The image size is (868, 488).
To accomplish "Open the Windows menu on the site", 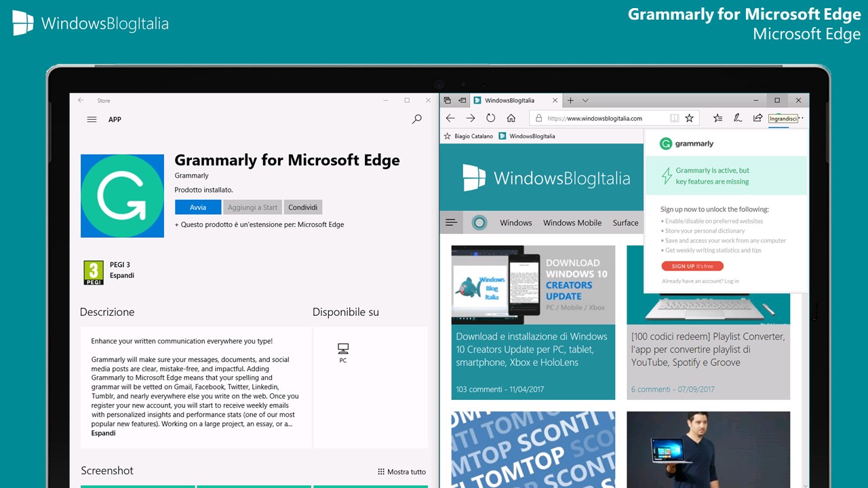I will pyautogui.click(x=516, y=222).
